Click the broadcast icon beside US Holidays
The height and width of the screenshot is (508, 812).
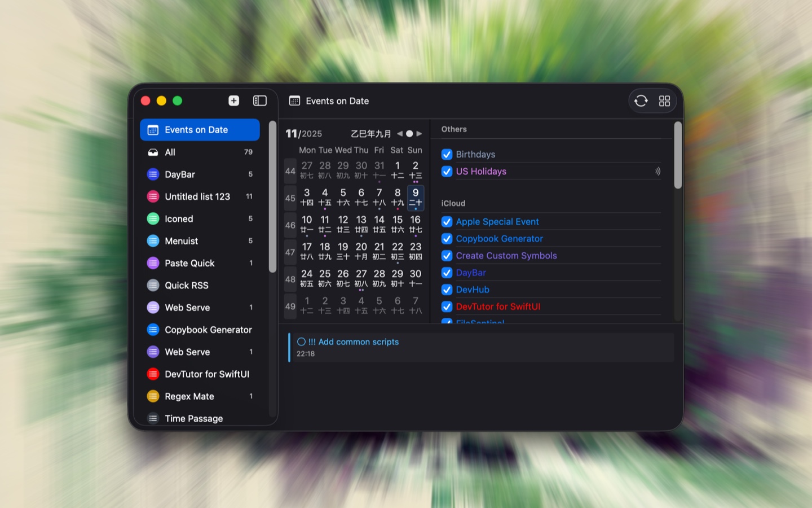[657, 171]
